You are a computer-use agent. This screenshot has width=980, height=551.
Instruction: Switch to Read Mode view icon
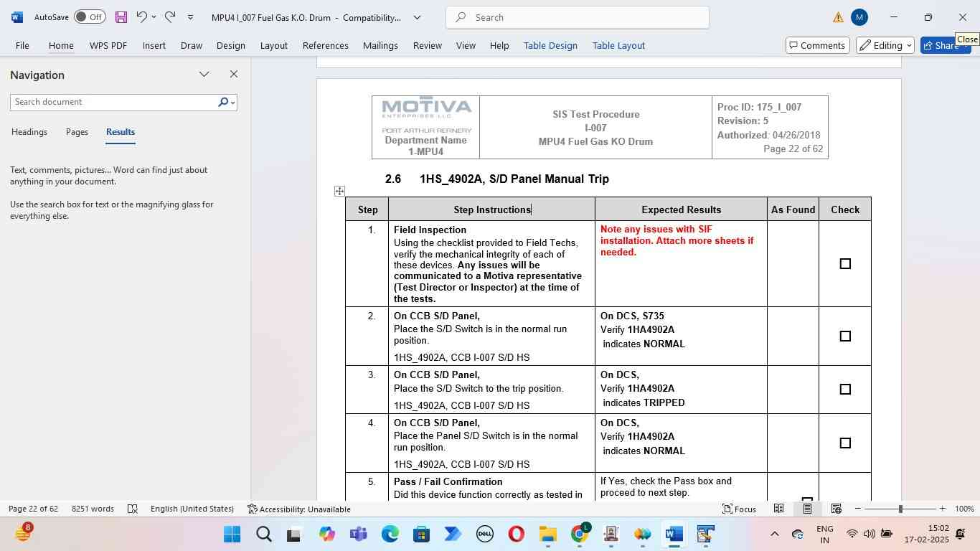coord(778,509)
